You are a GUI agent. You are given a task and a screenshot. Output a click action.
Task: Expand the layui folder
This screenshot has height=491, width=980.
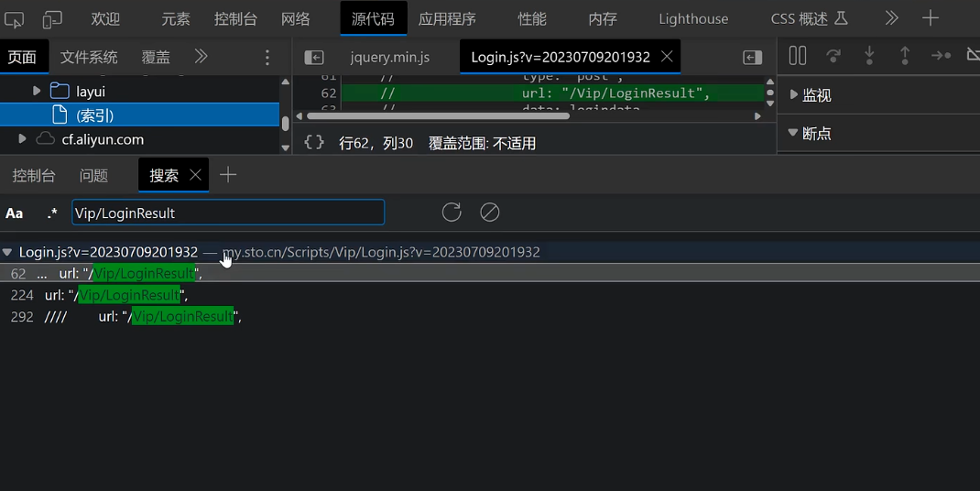pyautogui.click(x=38, y=92)
